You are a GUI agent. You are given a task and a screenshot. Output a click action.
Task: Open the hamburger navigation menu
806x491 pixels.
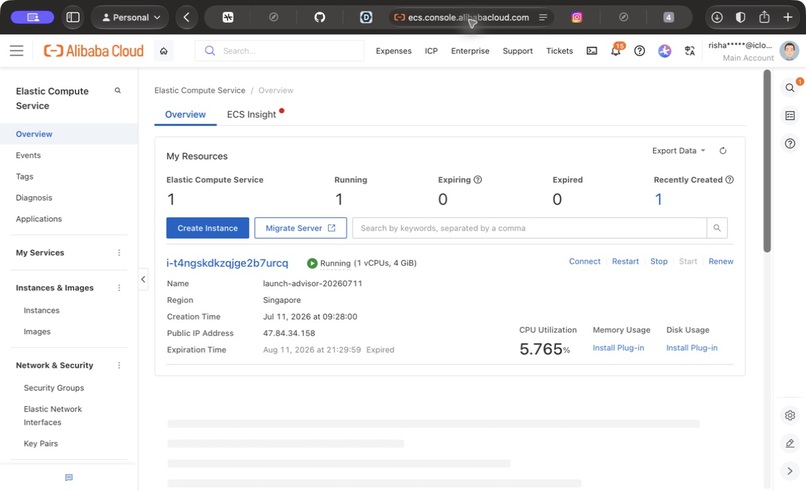[16, 50]
